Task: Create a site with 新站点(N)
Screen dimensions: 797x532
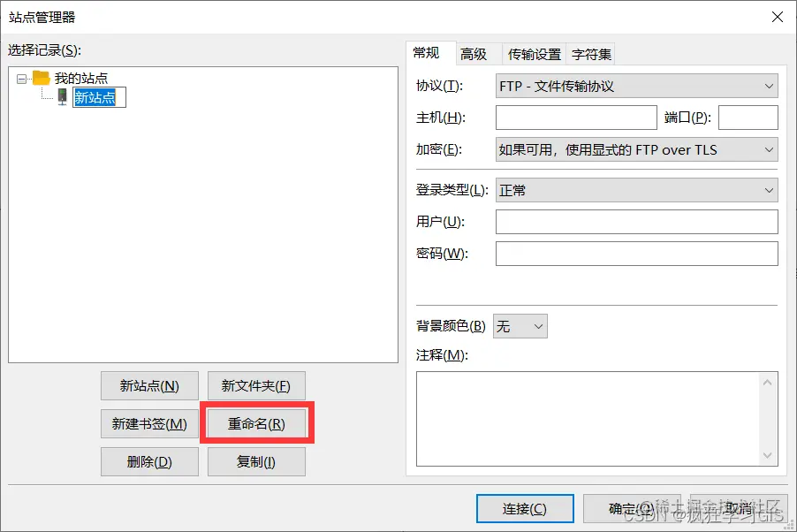Action: click(149, 386)
